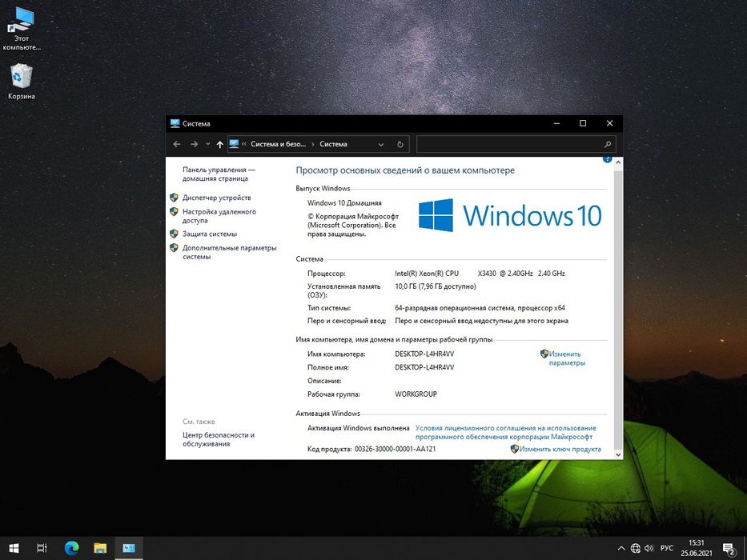Open notification center icon

coord(729,549)
